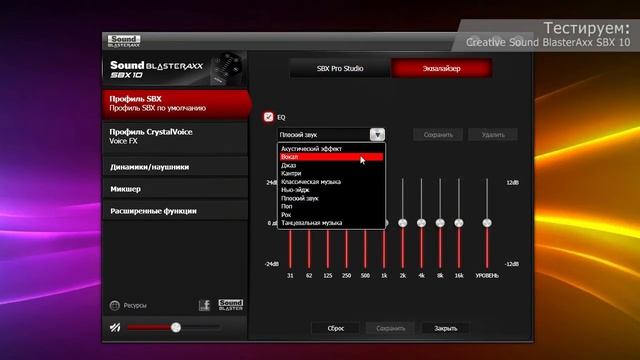The height and width of the screenshot is (360, 640).
Task: Select the Вокал preset
Action: pos(331,157)
